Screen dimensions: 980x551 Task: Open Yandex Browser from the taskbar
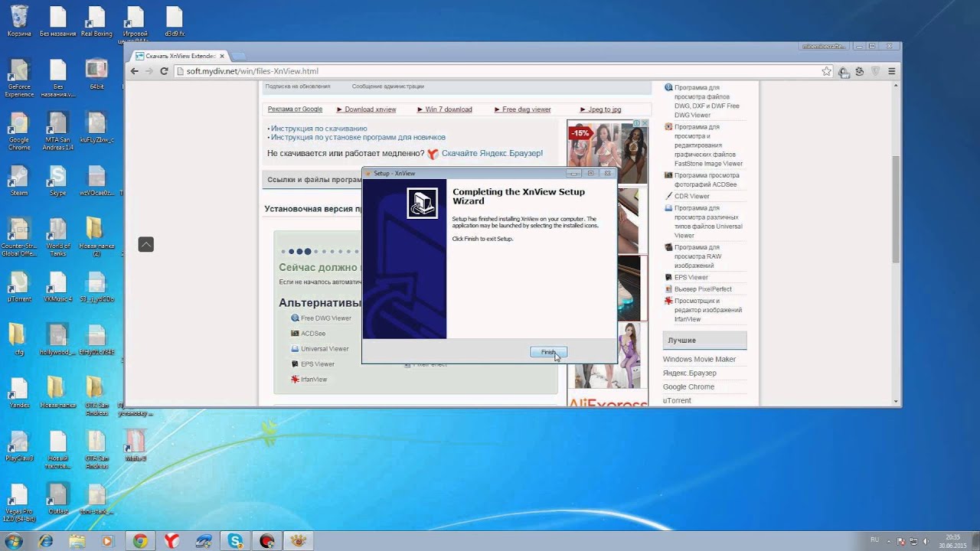172,541
